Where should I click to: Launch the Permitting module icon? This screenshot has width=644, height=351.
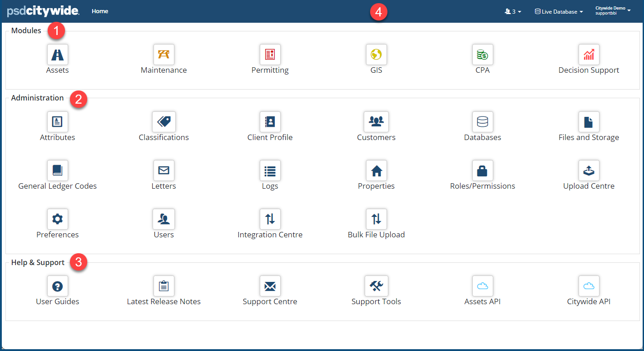[x=270, y=55]
